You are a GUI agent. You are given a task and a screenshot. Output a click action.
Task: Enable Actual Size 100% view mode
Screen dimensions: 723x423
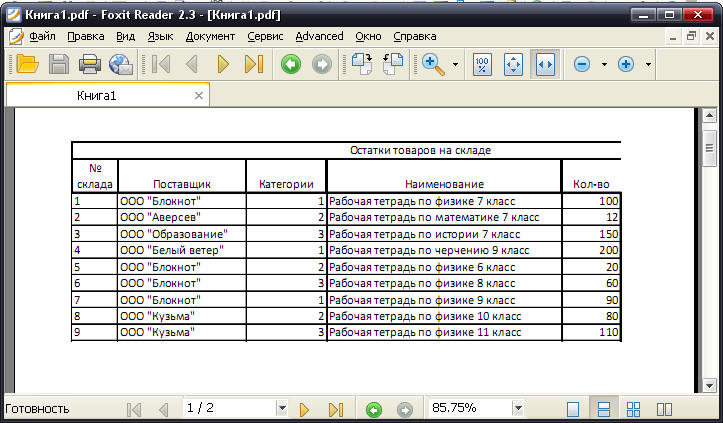482,64
